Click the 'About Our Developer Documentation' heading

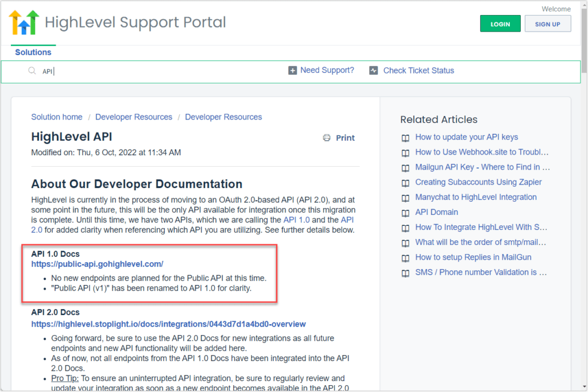[x=137, y=184]
